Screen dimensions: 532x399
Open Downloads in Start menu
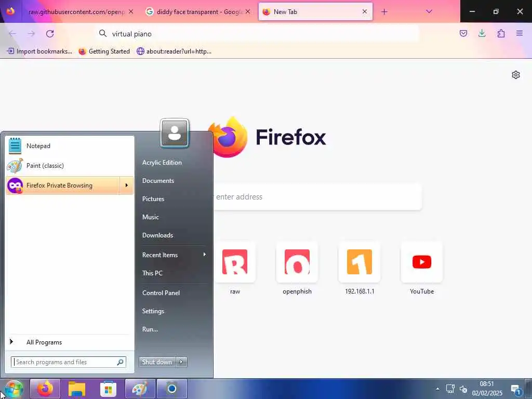pos(157,235)
